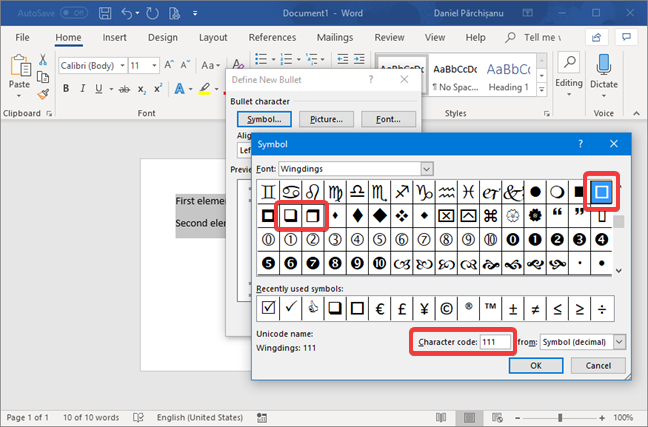Toggle Italic formatting
This screenshot has width=648, height=427.
tap(83, 88)
